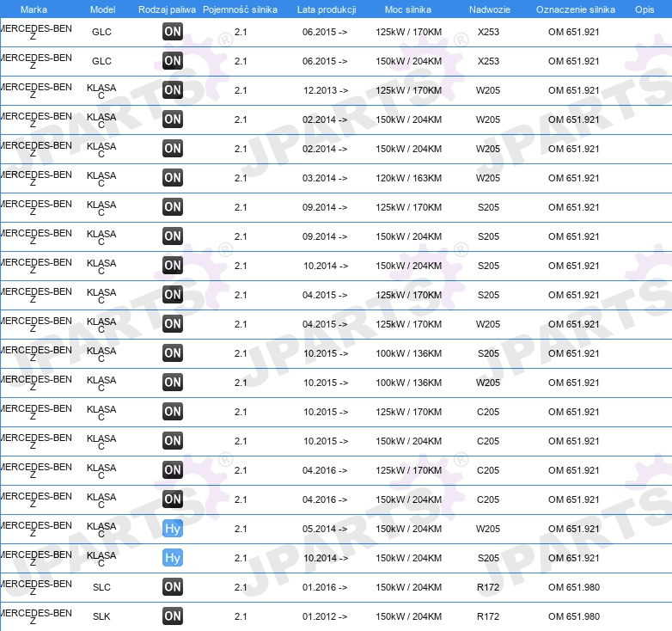Click the KLASA C model cell in the 03.2014 row
The height and width of the screenshot is (631, 672).
[x=101, y=179]
